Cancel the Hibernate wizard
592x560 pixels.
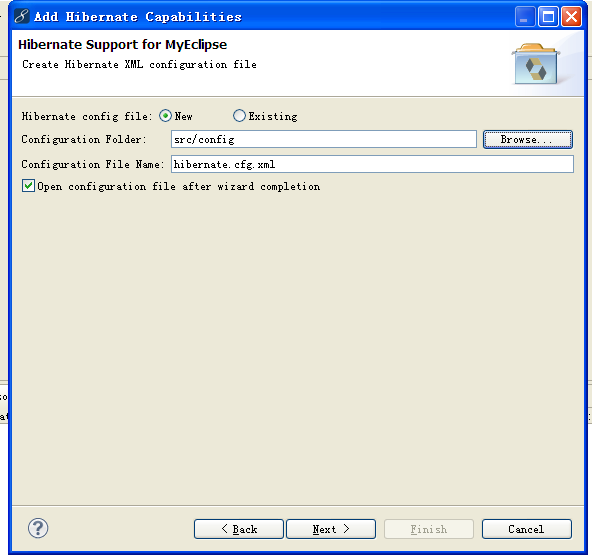coord(527,529)
